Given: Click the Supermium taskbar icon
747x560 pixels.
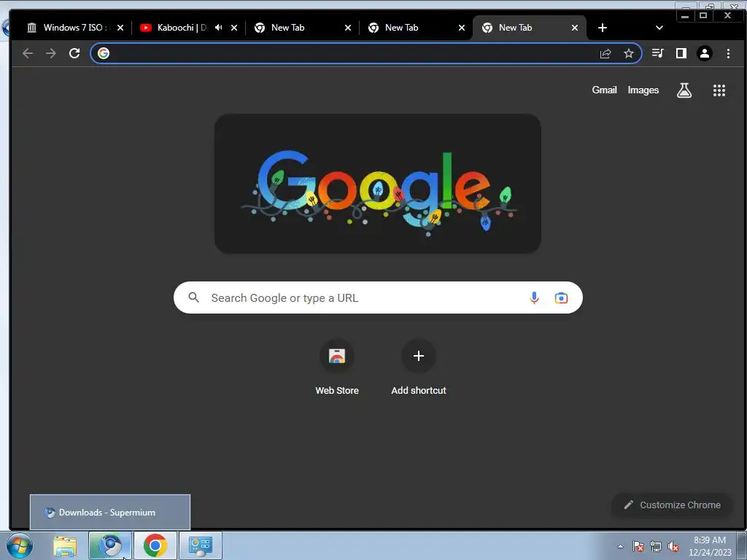Looking at the screenshot, I should click(x=109, y=545).
